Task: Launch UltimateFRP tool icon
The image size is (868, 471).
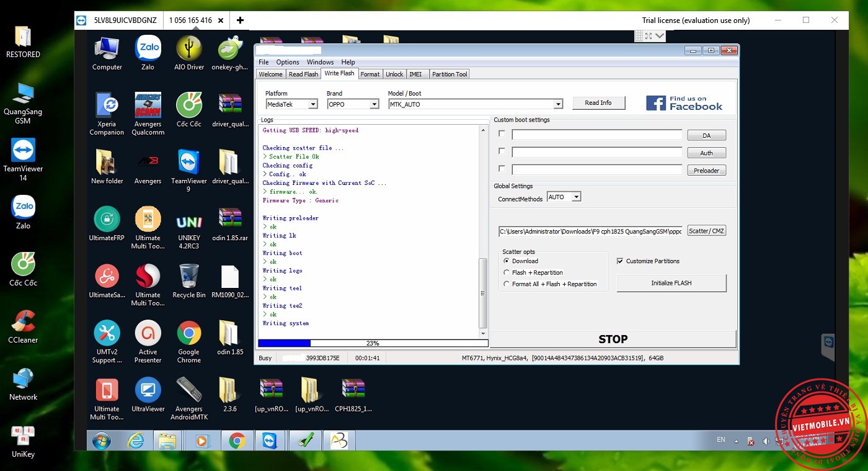Action: tap(107, 224)
